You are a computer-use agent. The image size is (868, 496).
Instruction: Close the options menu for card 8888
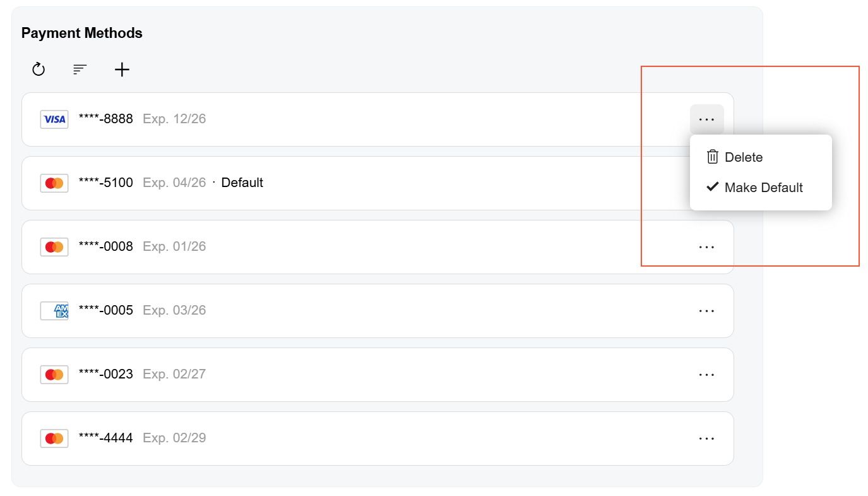[707, 119]
